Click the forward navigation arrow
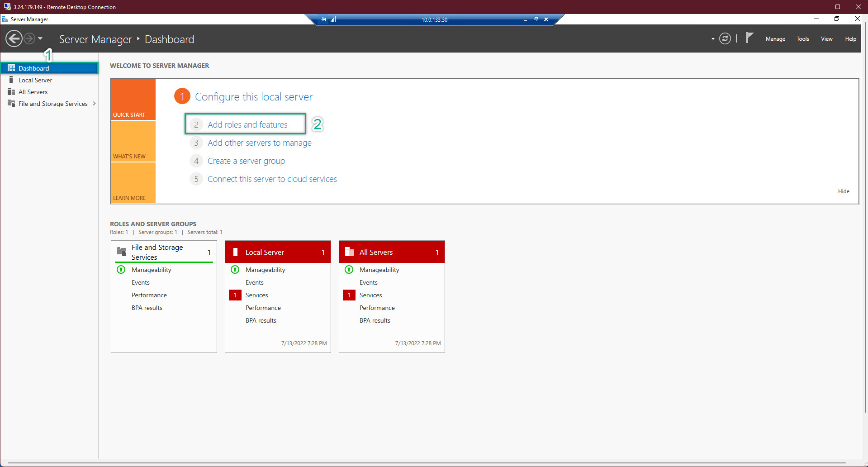The image size is (868, 467). [x=29, y=39]
